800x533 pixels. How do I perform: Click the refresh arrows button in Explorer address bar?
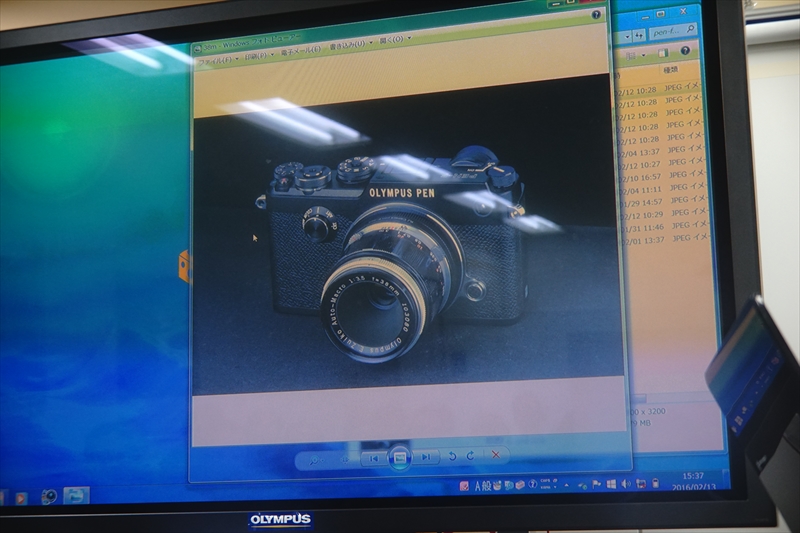click(639, 35)
